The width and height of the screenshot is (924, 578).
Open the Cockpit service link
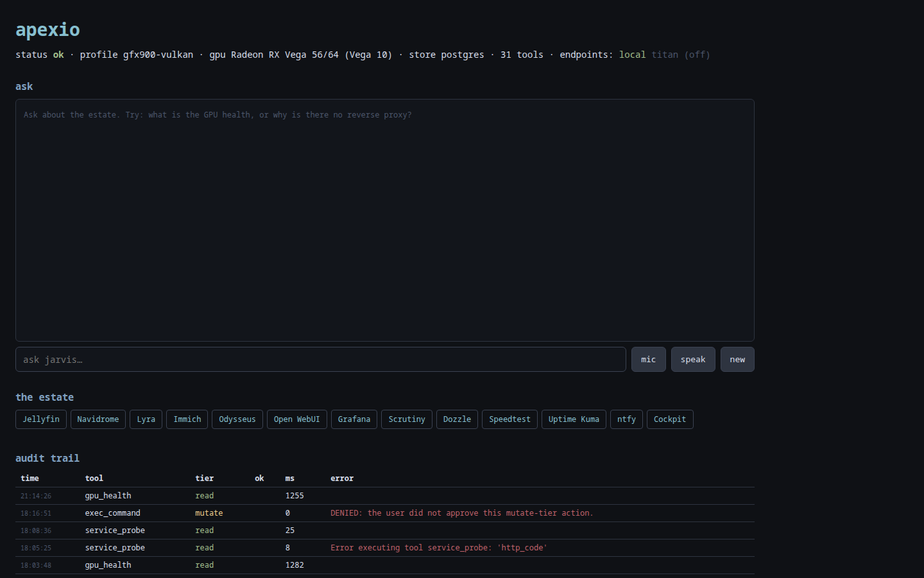(x=670, y=419)
